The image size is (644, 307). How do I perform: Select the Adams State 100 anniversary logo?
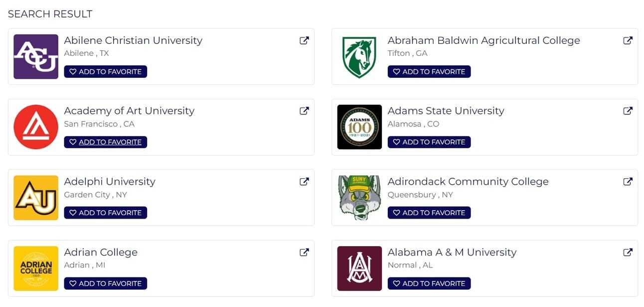coord(359,127)
